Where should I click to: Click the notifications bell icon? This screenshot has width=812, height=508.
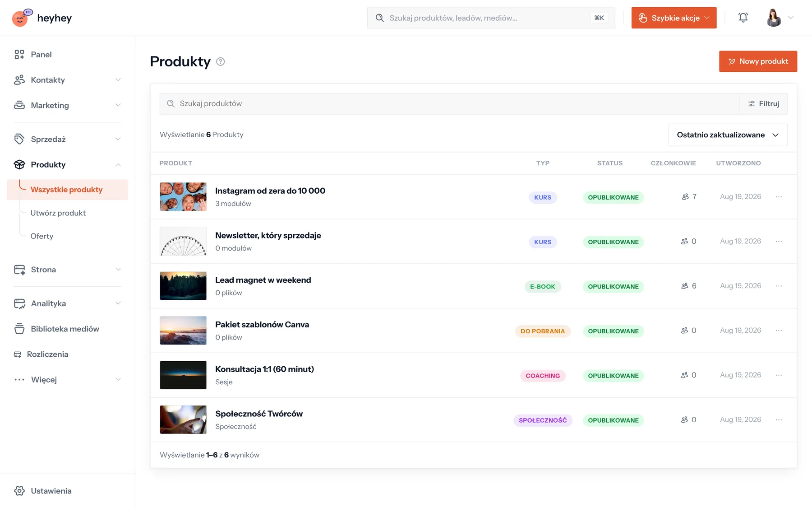[743, 18]
